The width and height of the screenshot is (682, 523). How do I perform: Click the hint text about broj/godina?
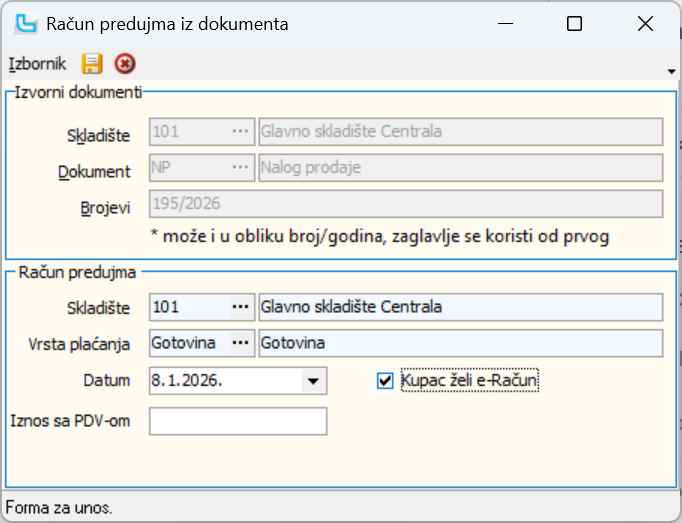(380, 237)
